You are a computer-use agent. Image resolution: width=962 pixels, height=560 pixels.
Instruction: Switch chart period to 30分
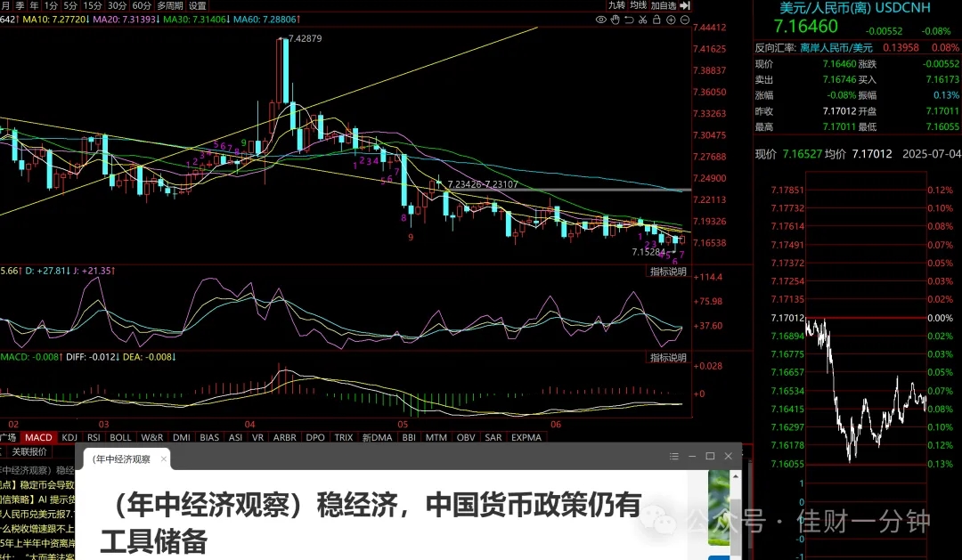118,5
